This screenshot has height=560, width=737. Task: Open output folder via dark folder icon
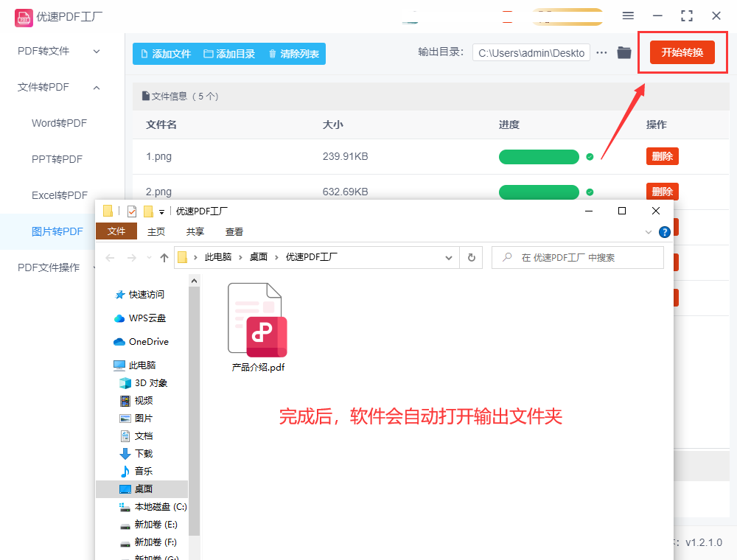[624, 52]
